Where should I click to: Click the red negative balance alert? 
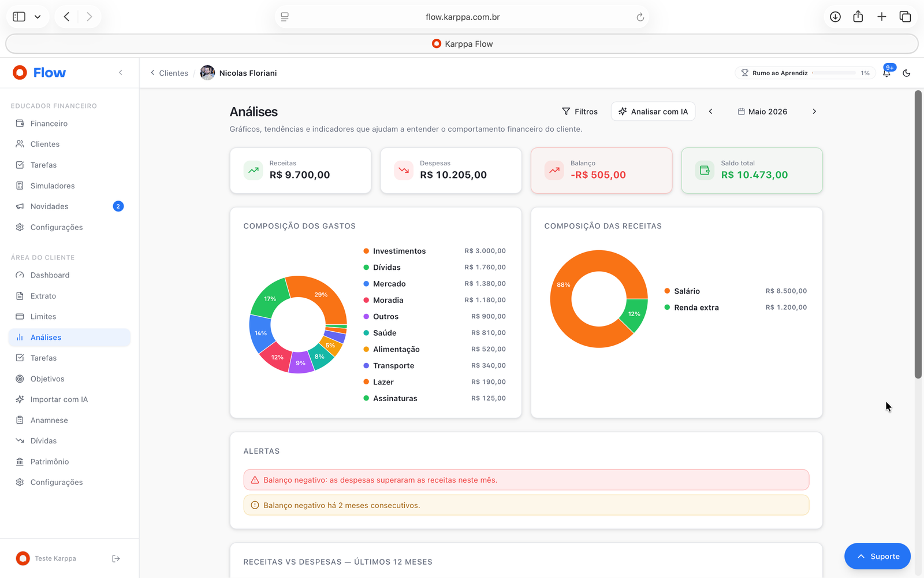pos(526,480)
